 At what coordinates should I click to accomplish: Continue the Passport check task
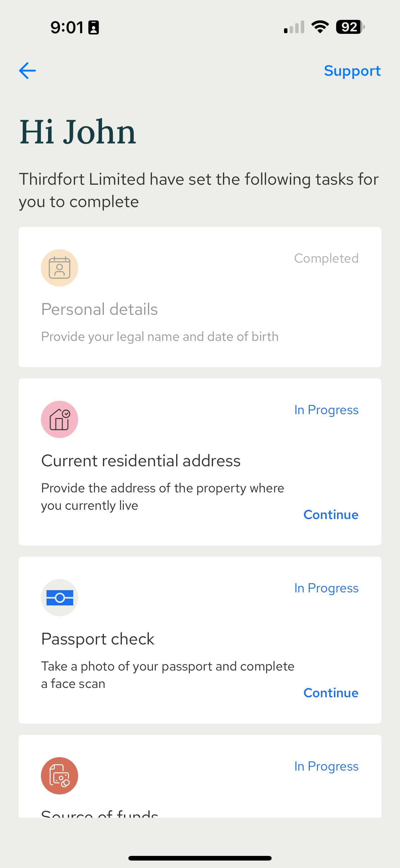pyautogui.click(x=331, y=693)
